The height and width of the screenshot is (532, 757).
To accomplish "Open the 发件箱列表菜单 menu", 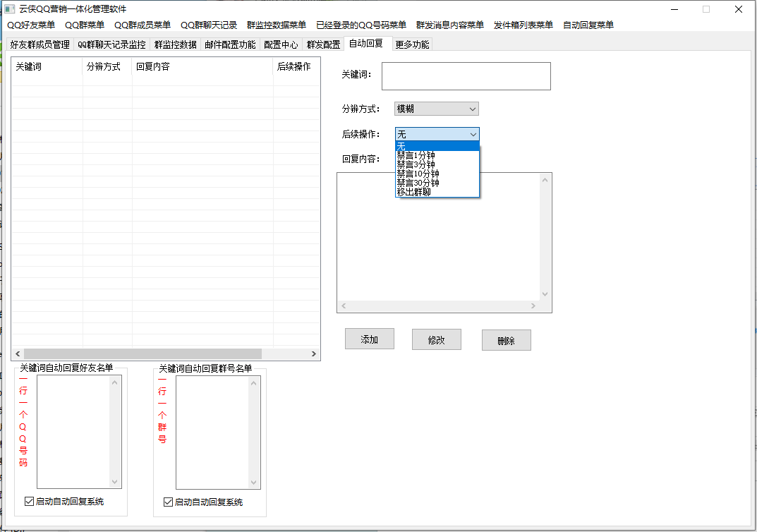I will [x=523, y=25].
